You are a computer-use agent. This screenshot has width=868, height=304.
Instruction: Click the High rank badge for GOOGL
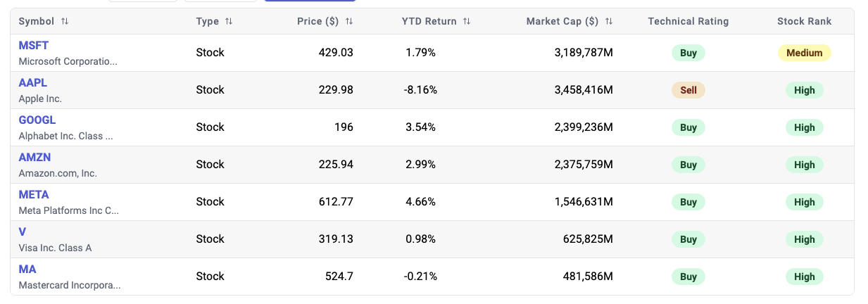(804, 127)
